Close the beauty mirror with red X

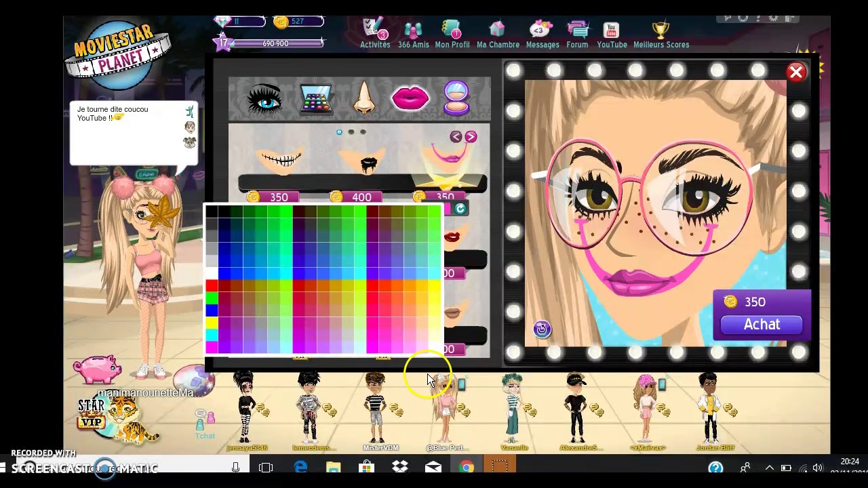pyautogui.click(x=796, y=72)
